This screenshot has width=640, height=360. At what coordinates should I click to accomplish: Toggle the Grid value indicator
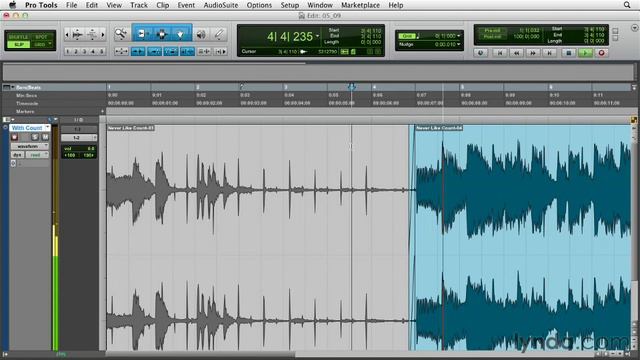coord(406,36)
